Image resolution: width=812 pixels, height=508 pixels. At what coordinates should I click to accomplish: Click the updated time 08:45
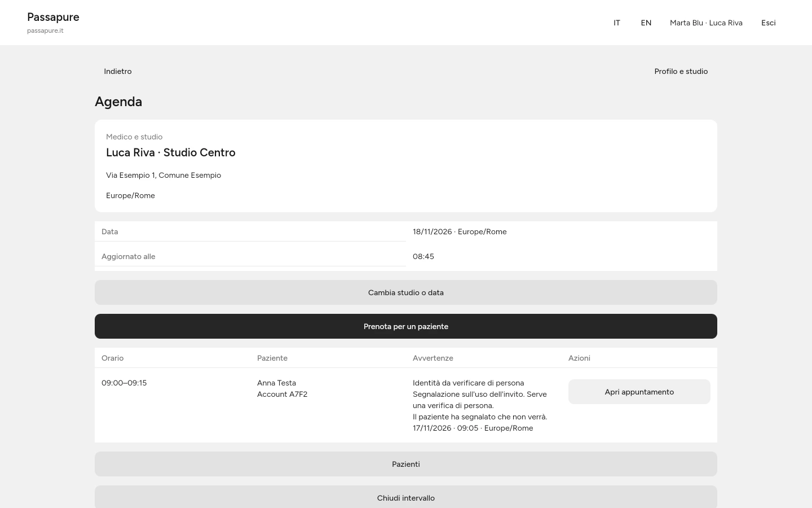(x=423, y=256)
